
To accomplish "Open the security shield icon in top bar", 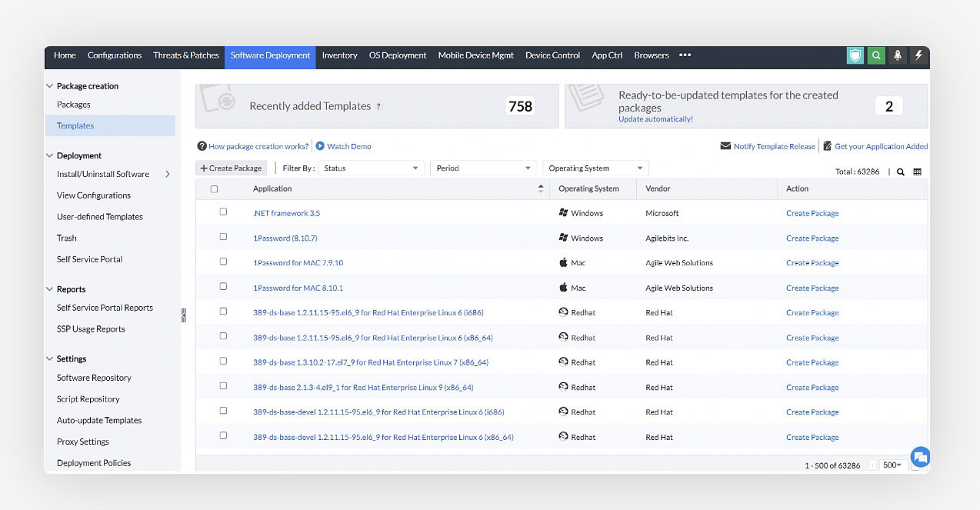I will (x=855, y=55).
